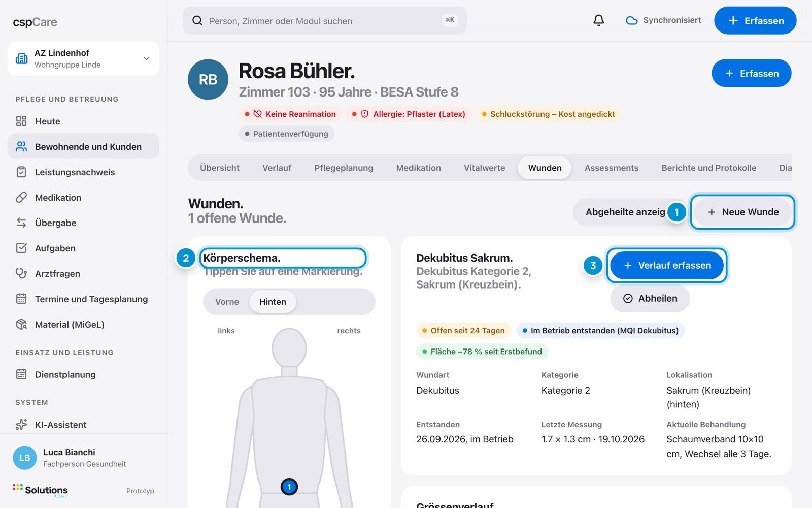Click the Schluckstörung – Kost angedickt badge
This screenshot has height=508, width=812.
[549, 114]
